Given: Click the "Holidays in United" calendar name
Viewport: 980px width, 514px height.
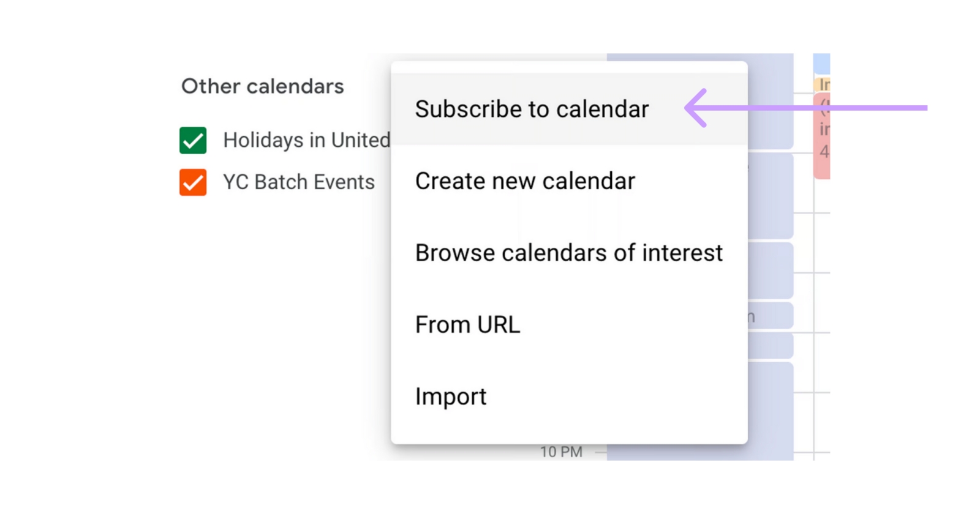Looking at the screenshot, I should [x=306, y=140].
